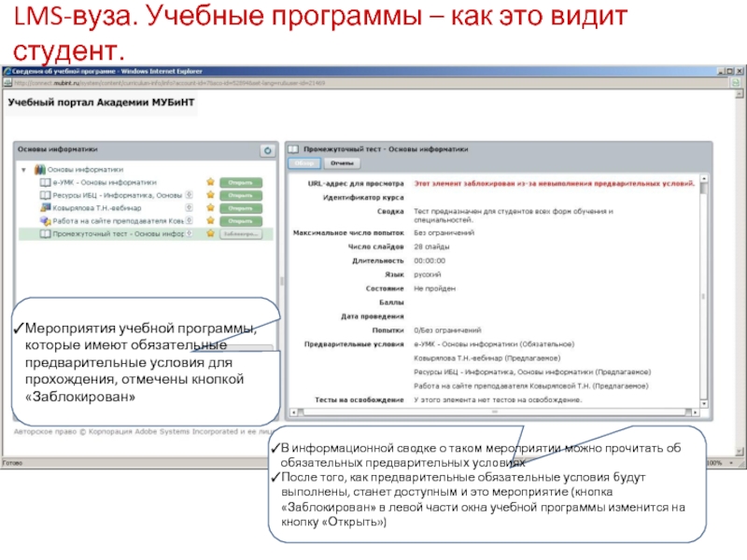
Task: Click the book icon of e-УМК row
Action: pos(45,182)
